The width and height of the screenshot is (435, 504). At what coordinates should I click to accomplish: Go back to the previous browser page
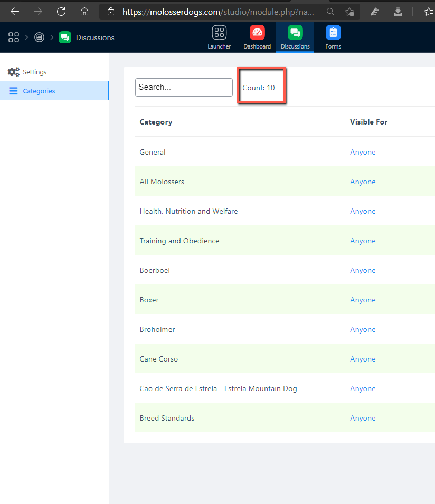click(15, 12)
